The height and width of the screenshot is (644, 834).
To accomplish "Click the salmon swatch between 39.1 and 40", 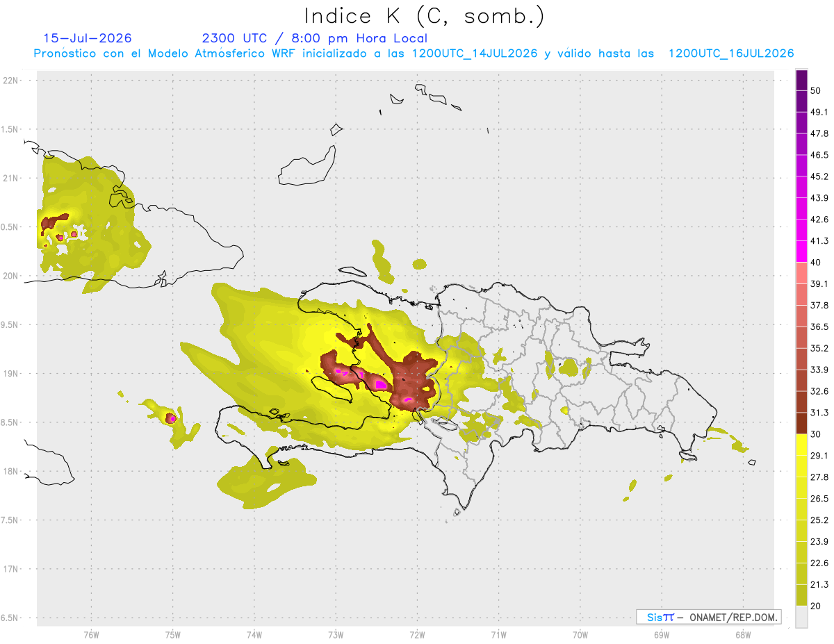I will [801, 273].
